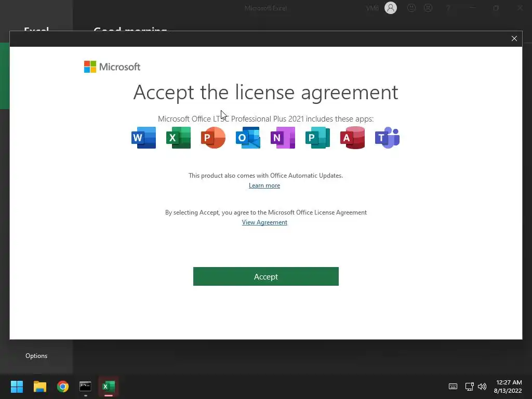Click the Teams app icon

(387, 138)
